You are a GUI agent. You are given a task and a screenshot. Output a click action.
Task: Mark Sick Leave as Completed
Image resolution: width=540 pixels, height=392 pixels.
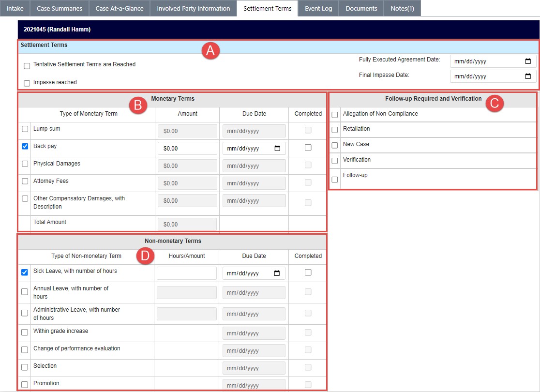click(x=308, y=272)
